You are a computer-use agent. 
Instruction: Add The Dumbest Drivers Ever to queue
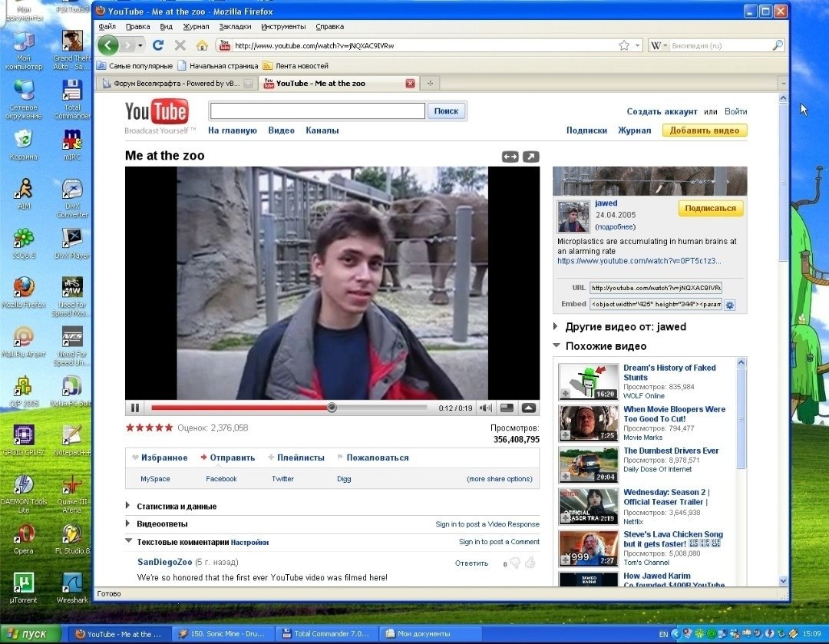click(565, 477)
